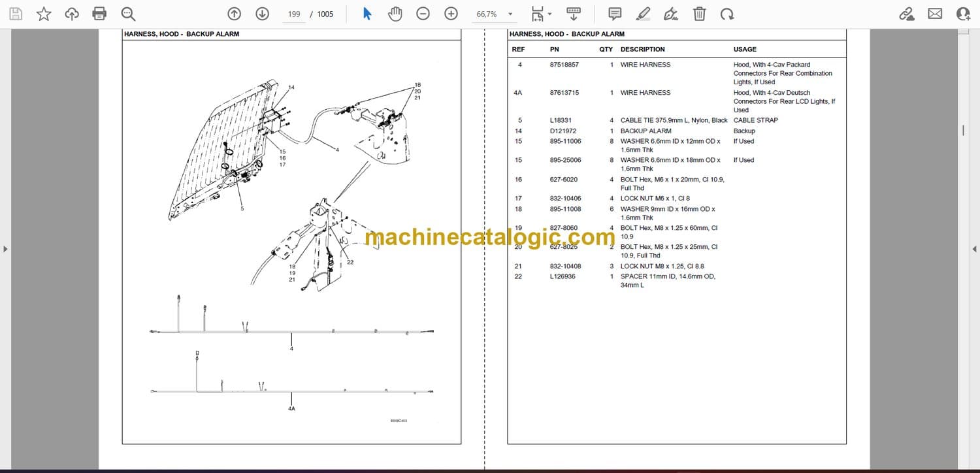Viewport: 980px width, 473px height.
Task: Zoom out with the minus button
Action: [x=423, y=14]
